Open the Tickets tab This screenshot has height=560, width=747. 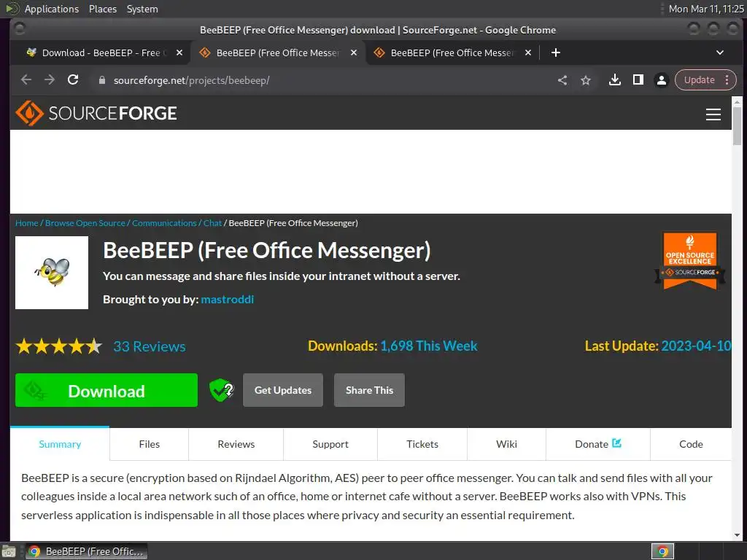[422, 444]
